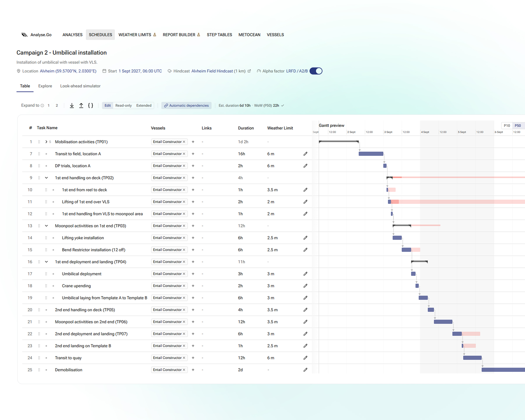Expand Mobilisation activities (TP01) group
Image resolution: width=525 pixels, height=420 pixels.
pyautogui.click(x=46, y=142)
